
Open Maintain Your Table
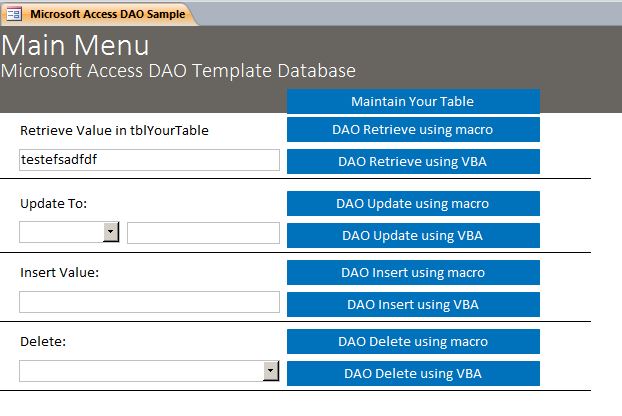413,101
